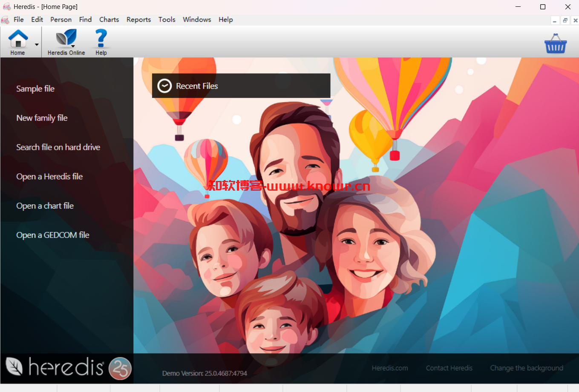Viewport: 579px width, 392px height.
Task: Open the Tools menu
Action: [167, 20]
